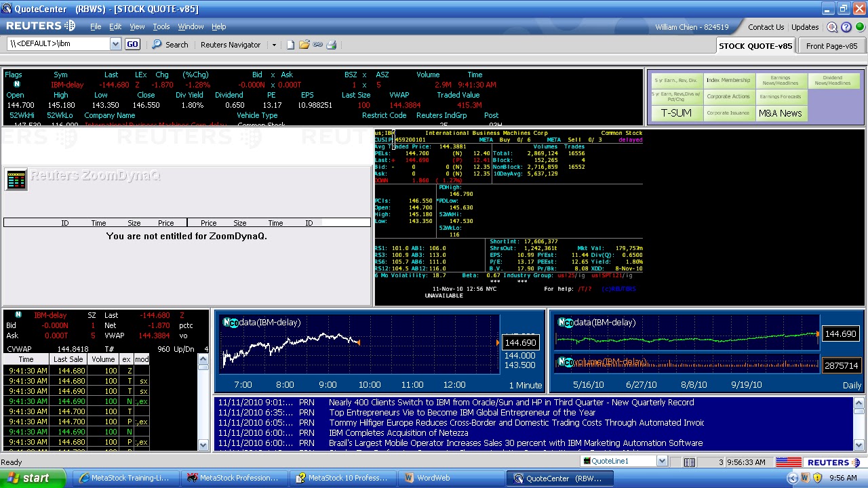Select the STOCK QUOTE-v85 tab
Viewport: 868px width, 488px height.
(x=755, y=46)
